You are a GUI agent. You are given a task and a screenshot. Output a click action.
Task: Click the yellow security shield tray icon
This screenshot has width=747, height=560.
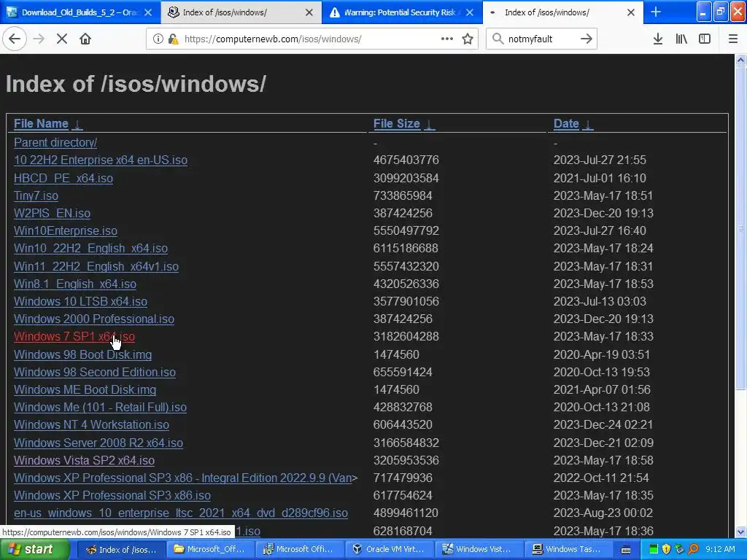tap(667, 550)
